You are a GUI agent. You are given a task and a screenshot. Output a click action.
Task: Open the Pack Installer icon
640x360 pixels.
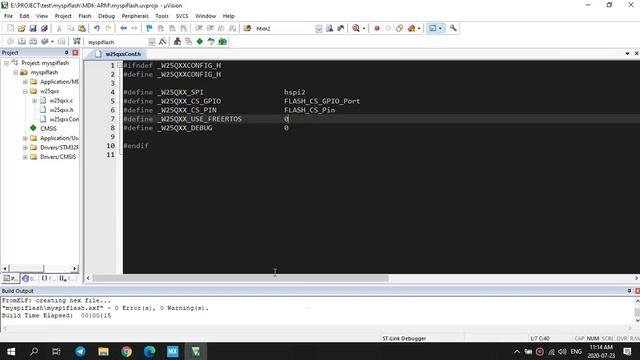pos(222,42)
